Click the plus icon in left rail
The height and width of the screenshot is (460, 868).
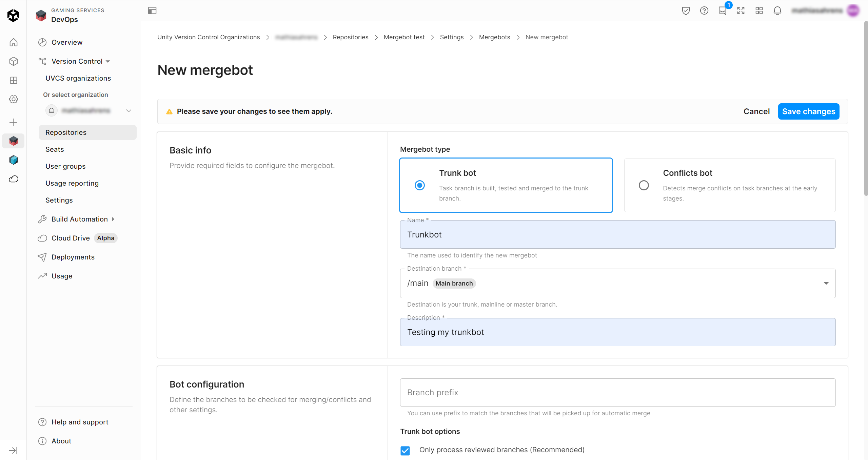point(13,122)
